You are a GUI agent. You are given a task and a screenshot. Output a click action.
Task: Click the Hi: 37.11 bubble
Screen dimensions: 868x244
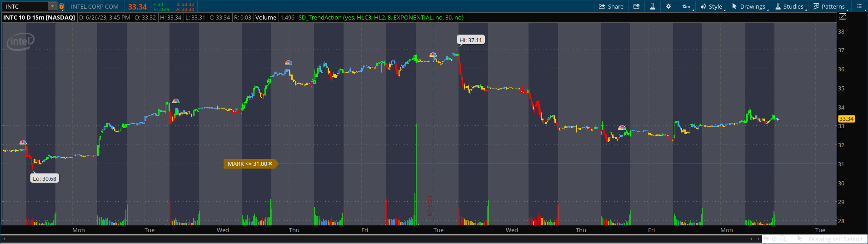click(x=470, y=40)
